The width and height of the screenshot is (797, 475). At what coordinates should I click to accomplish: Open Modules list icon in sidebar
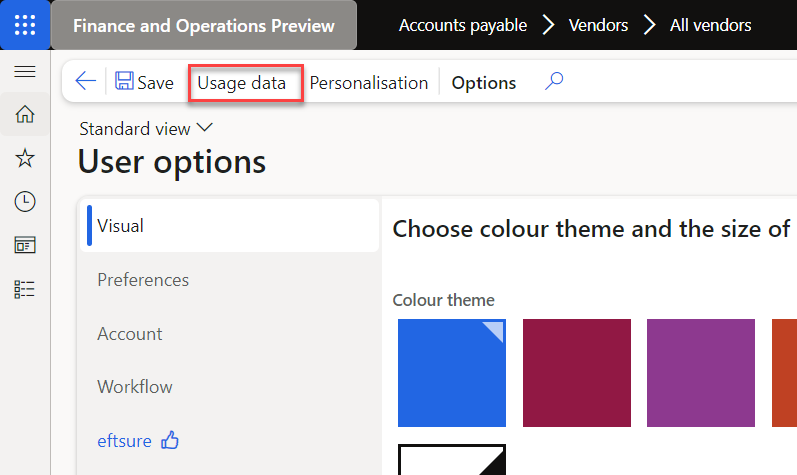point(25,289)
